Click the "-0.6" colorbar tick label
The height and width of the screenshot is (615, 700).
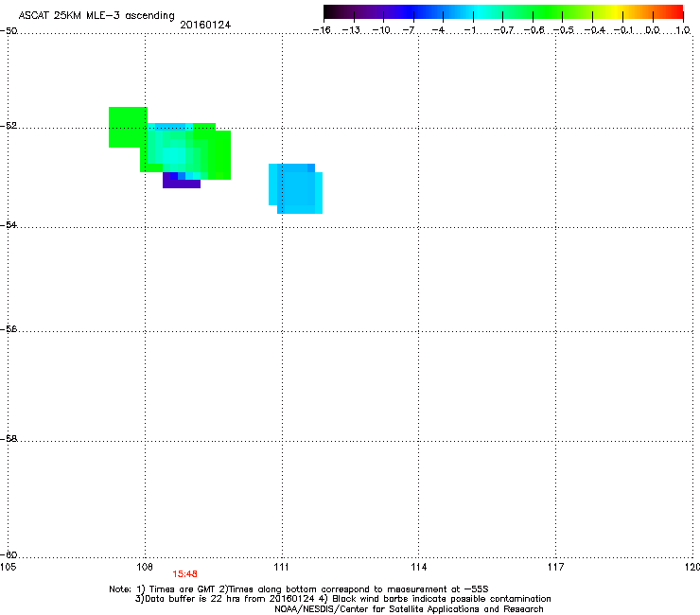[534, 30]
